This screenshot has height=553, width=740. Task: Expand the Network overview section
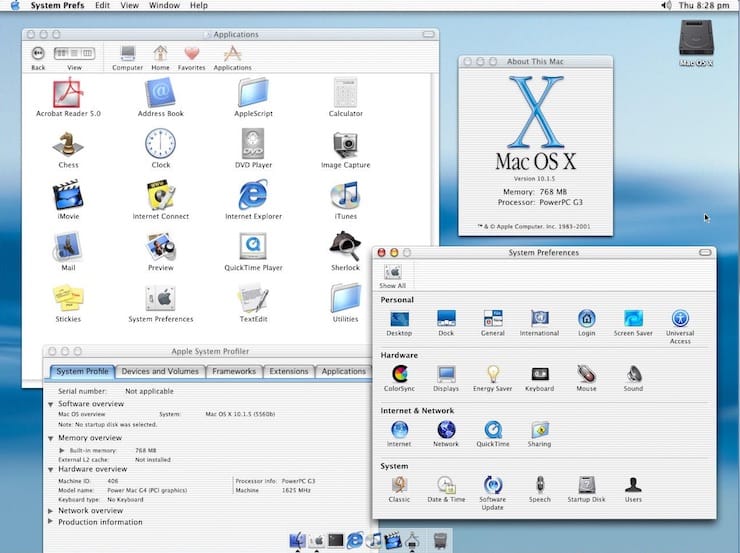point(50,511)
